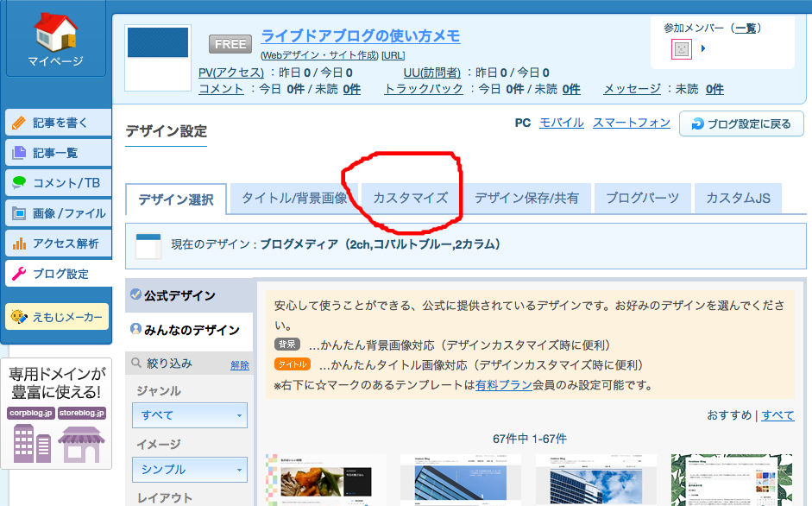Image resolution: width=812 pixels, height=506 pixels.
Task: Click the magnifier icon beside 絞り込み
Action: tap(136, 363)
